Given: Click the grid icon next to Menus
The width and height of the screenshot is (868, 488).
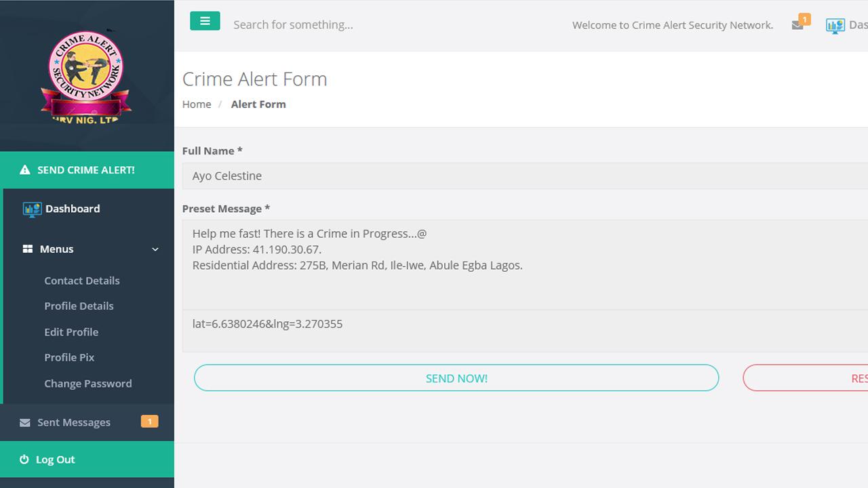Looking at the screenshot, I should point(28,249).
